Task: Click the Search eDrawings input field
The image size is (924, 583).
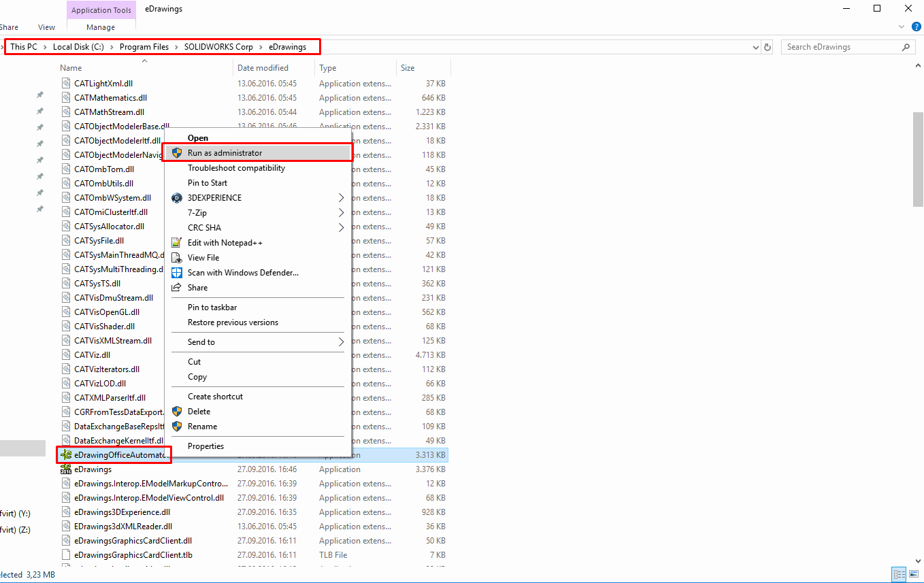Action: pyautogui.click(x=840, y=47)
